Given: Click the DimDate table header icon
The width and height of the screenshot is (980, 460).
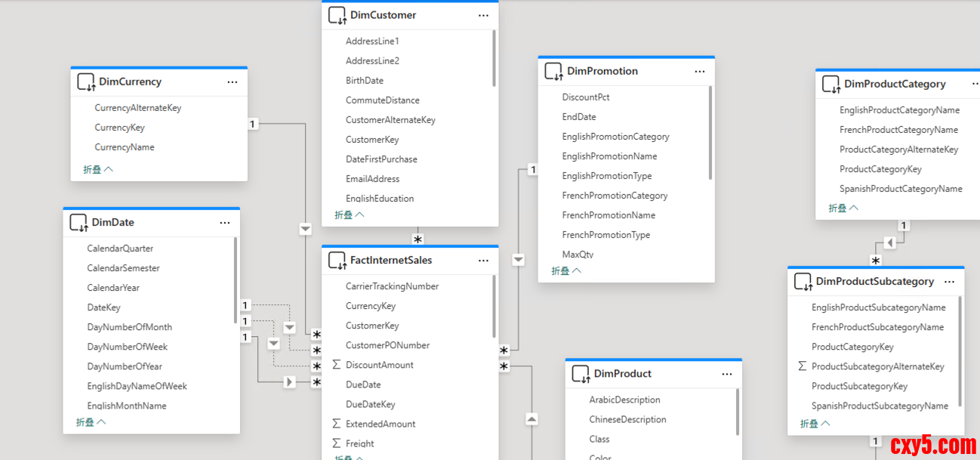Looking at the screenshot, I should tap(79, 223).
